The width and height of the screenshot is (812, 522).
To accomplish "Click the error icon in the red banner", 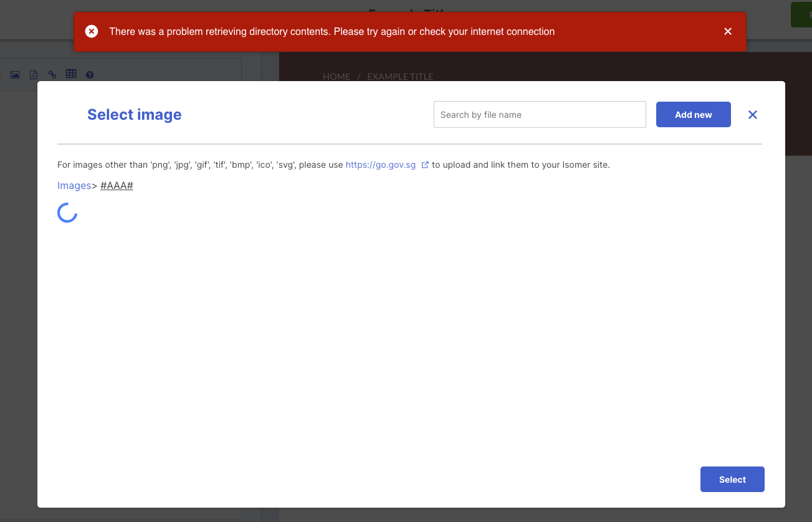I will pos(92,31).
